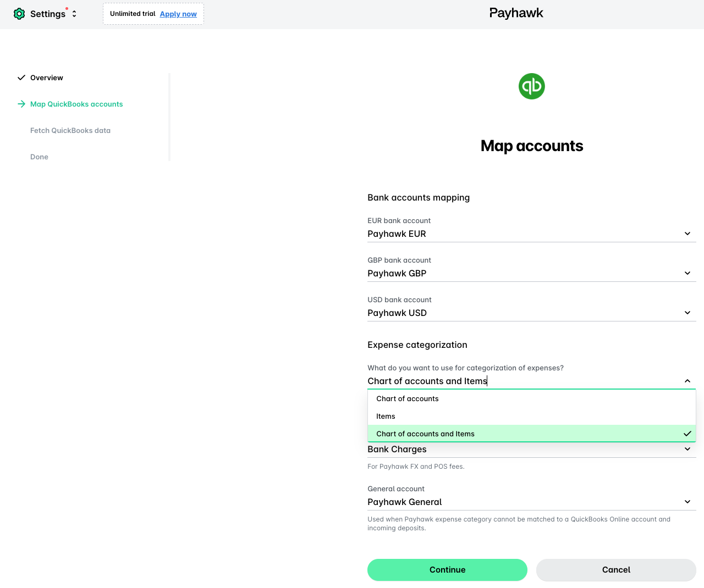Viewport: 704px width, 588px height.
Task: Follow the Apply now link
Action: [178, 14]
